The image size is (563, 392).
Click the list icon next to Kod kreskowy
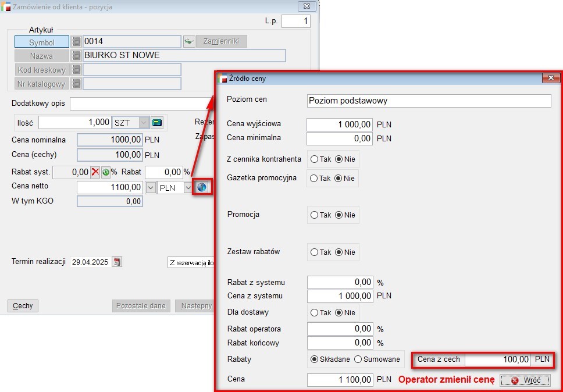(76, 70)
